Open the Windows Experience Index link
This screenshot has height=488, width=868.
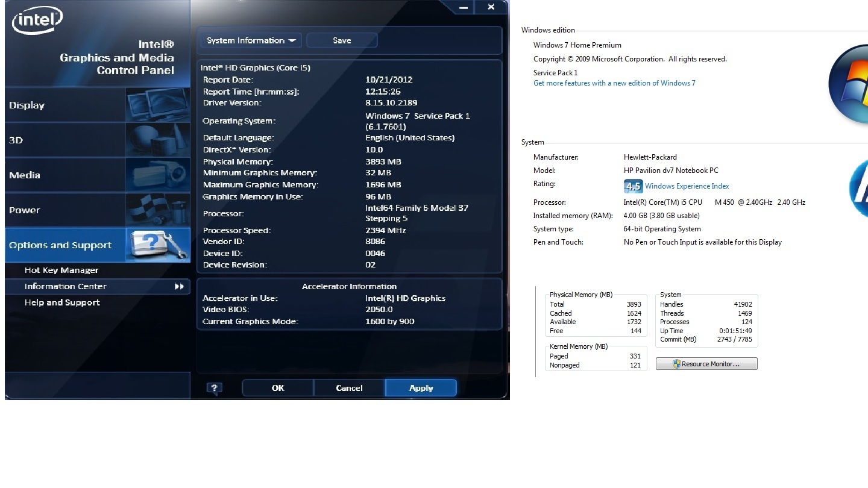687,186
